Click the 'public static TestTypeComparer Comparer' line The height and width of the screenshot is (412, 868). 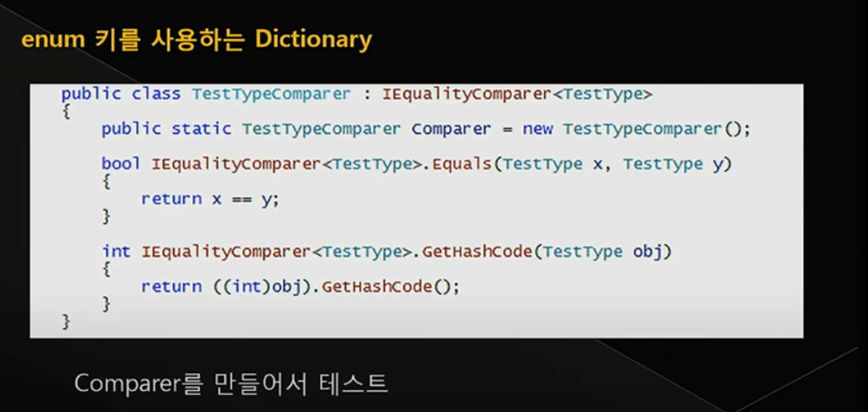point(425,130)
